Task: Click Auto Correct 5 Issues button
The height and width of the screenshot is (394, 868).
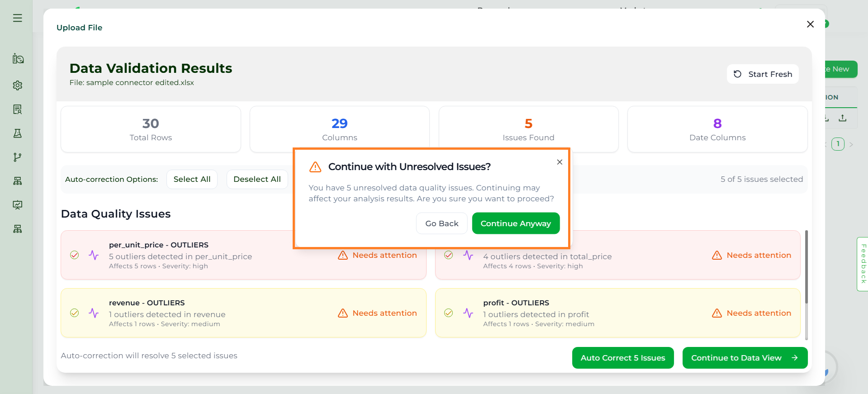Action: tap(622, 358)
